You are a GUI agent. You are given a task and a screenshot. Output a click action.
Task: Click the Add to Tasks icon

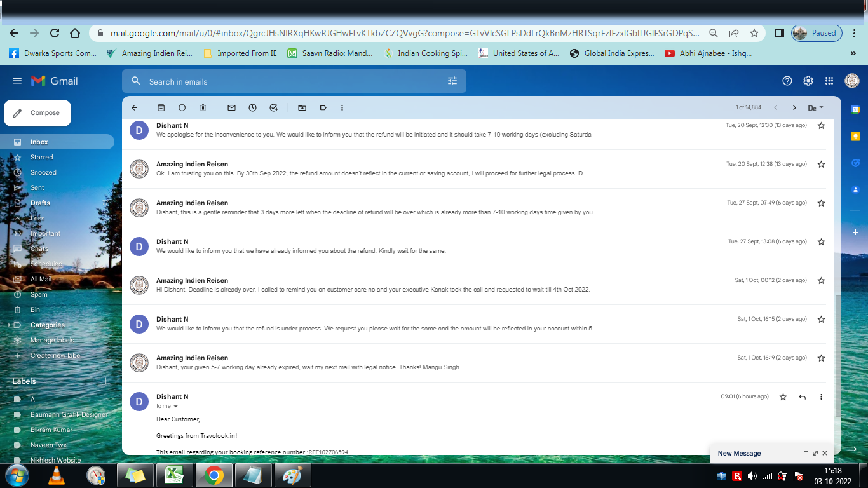click(x=273, y=108)
